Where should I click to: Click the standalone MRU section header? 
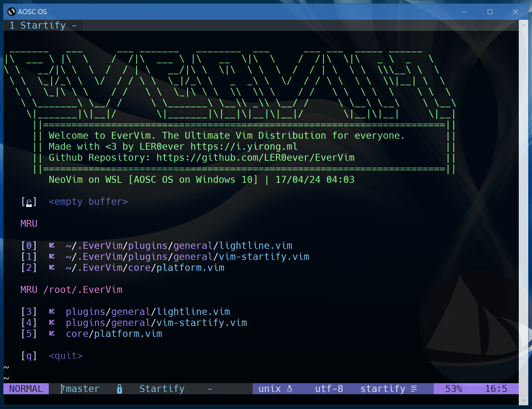pyautogui.click(x=29, y=223)
